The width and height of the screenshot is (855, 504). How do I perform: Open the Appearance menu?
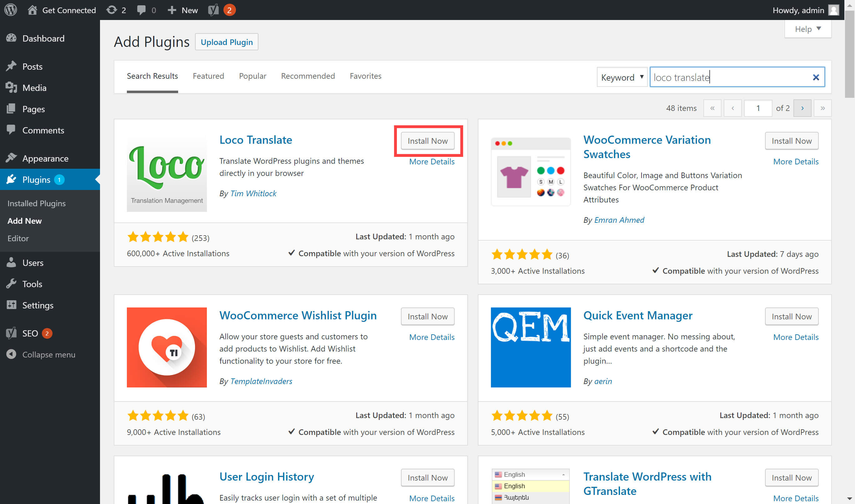tap(50, 158)
